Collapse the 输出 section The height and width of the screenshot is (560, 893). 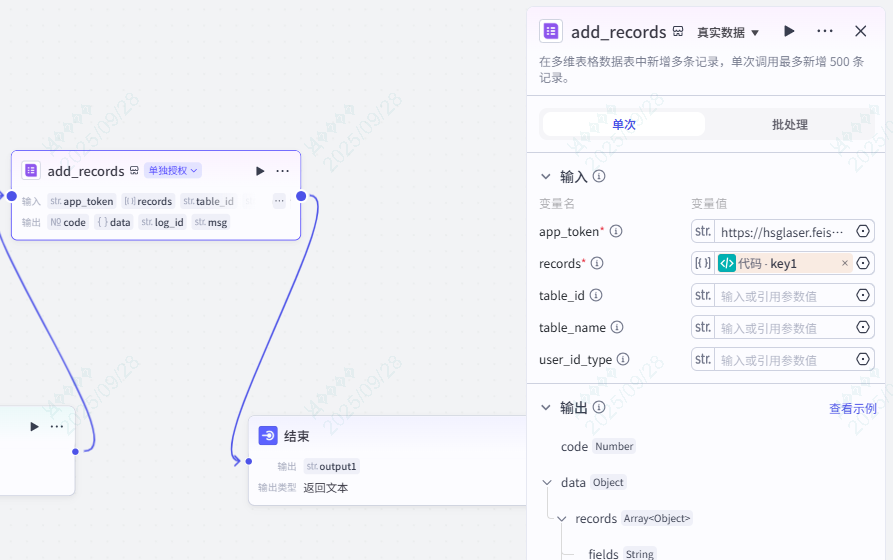[x=546, y=408]
